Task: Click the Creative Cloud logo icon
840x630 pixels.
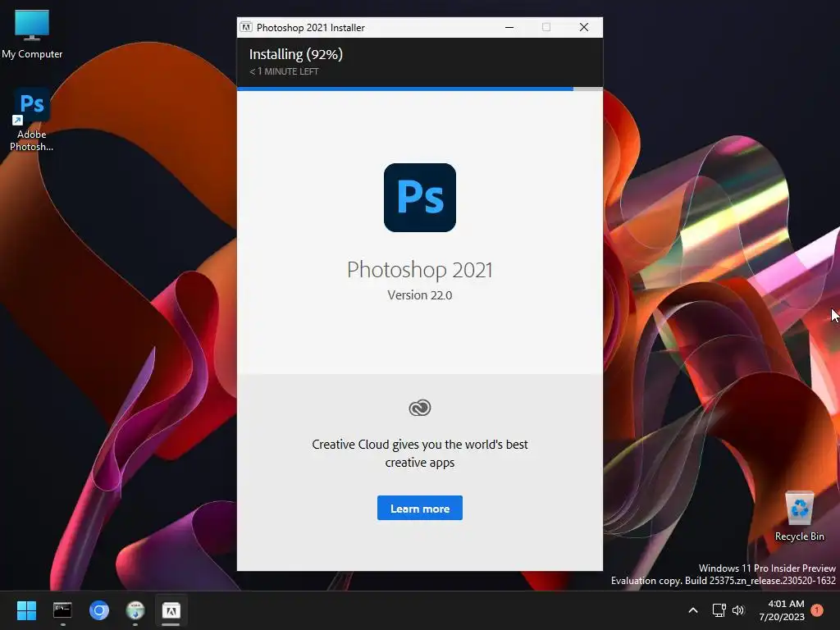Action: click(419, 408)
